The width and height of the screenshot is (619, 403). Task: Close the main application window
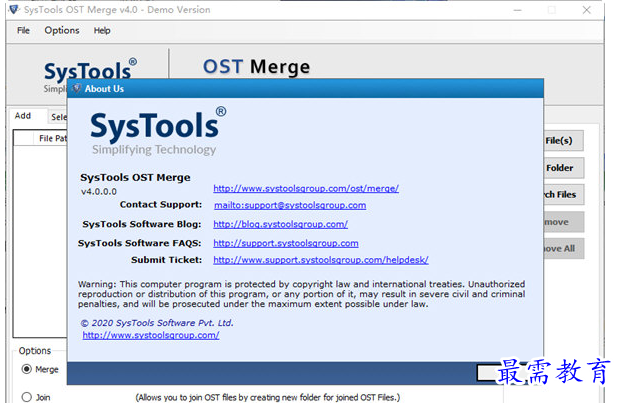(587, 10)
